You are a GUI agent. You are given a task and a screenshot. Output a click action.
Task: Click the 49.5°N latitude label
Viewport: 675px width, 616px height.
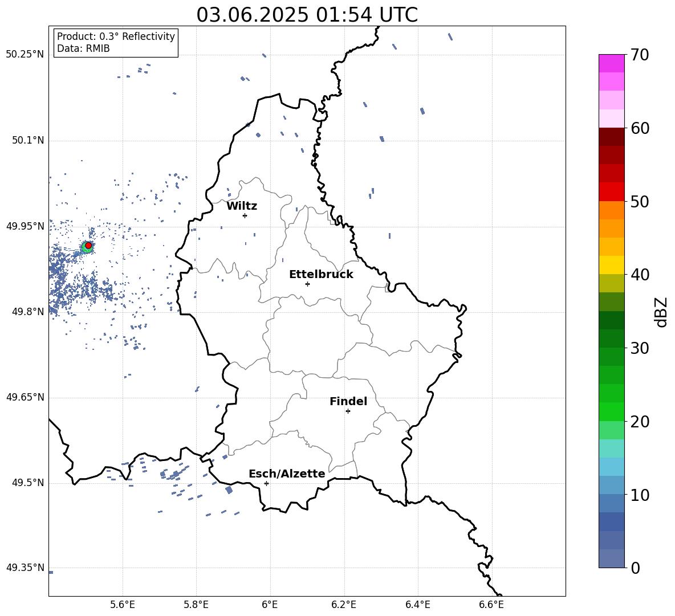(x=28, y=483)
